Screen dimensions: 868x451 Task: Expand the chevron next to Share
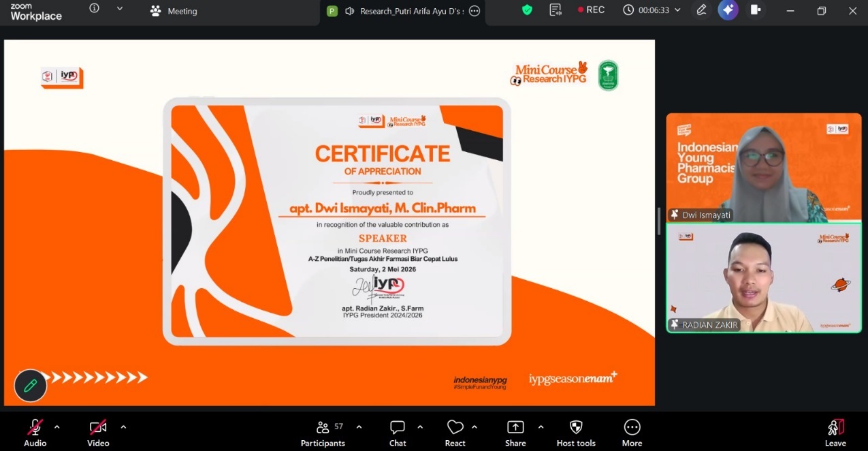[541, 427]
